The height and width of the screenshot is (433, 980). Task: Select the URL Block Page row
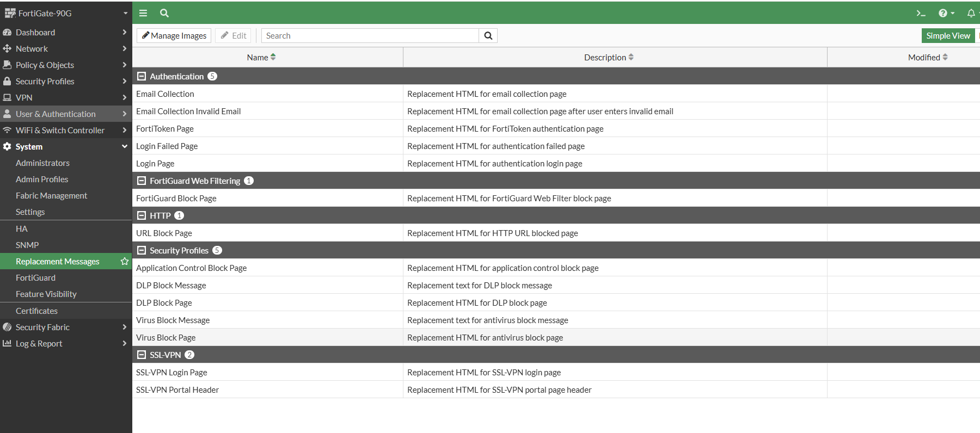coord(556,233)
